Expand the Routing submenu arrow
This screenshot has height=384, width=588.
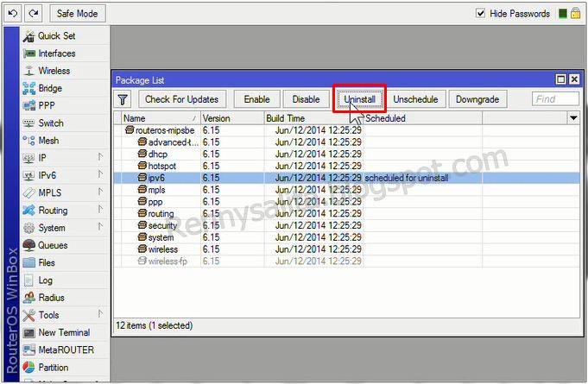[x=100, y=209]
